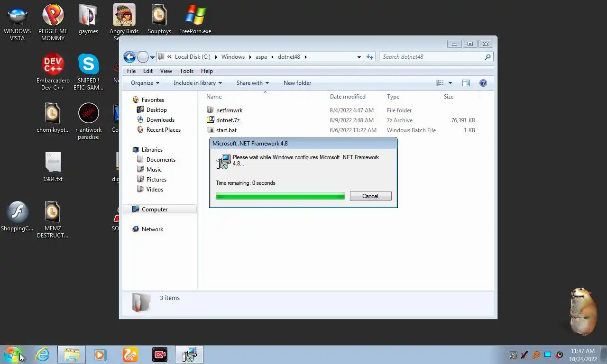The width and height of the screenshot is (607, 364).
Task: Open the gaymes folder on desktop
Action: pos(88,19)
